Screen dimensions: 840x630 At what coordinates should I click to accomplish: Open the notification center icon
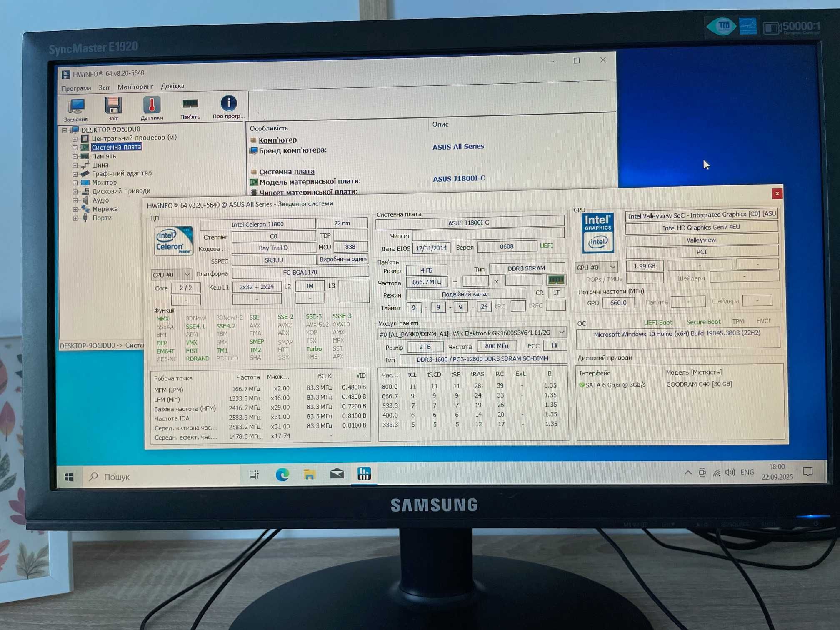pyautogui.click(x=807, y=472)
